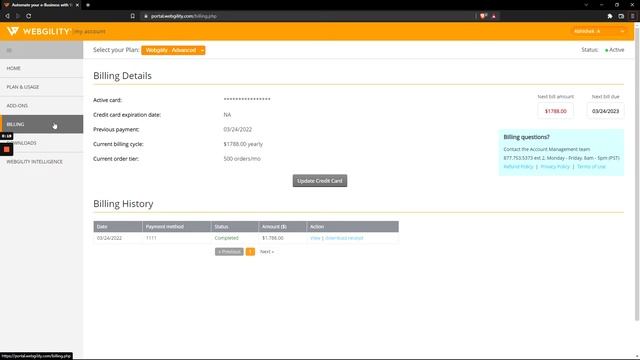The height and width of the screenshot is (360, 640).
Task: Open the browser main menu icon
Action: tap(632, 16)
